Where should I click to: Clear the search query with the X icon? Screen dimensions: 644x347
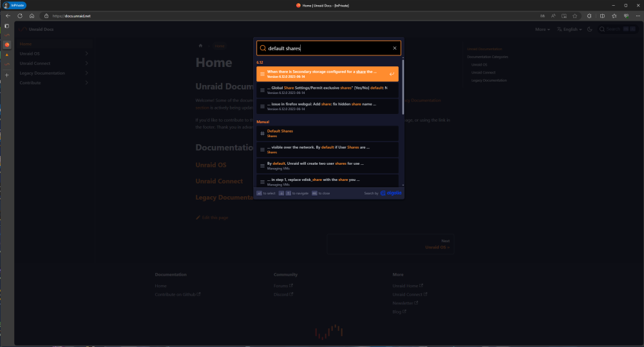point(395,48)
